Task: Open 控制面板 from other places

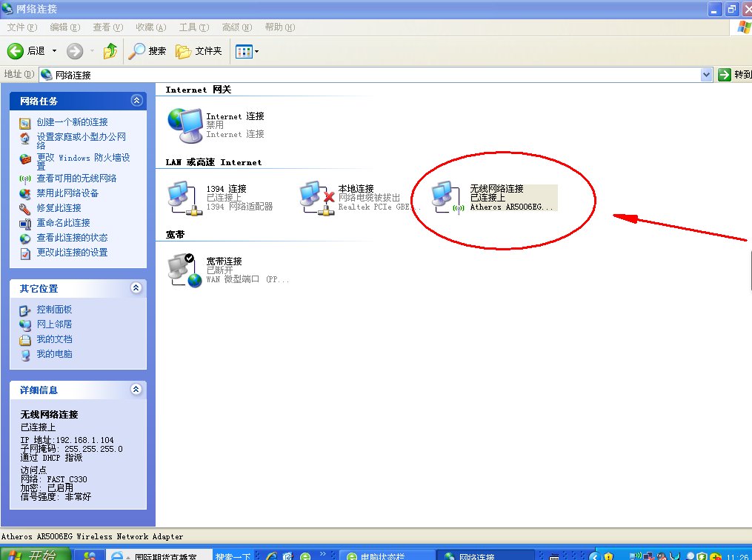Action: coord(54,310)
